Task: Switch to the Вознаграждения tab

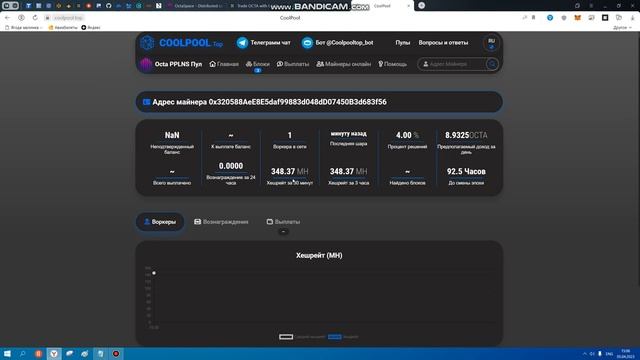Action: click(221, 222)
